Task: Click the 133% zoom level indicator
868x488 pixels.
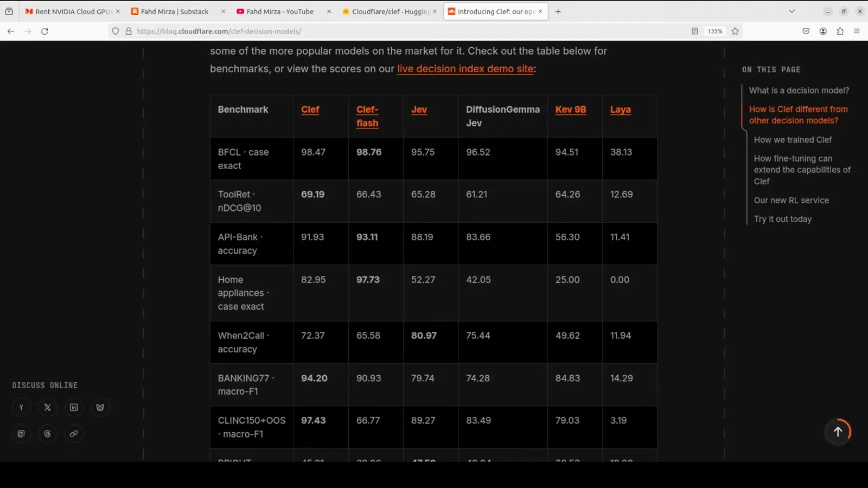Action: coord(715,31)
